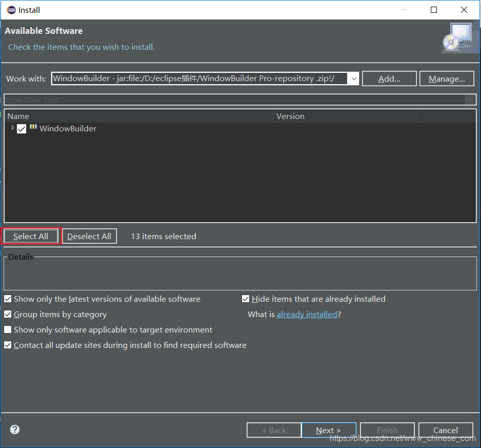Expand the WindowBuilder tree node
This screenshot has width=481, height=448.
pyautogui.click(x=13, y=127)
